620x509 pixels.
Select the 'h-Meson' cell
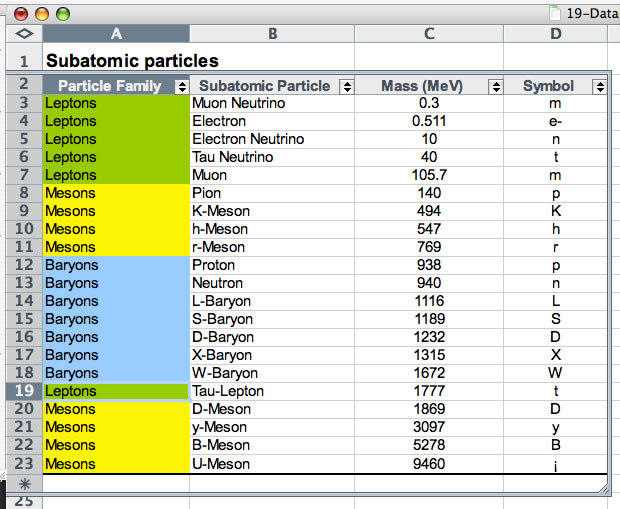(x=272, y=229)
